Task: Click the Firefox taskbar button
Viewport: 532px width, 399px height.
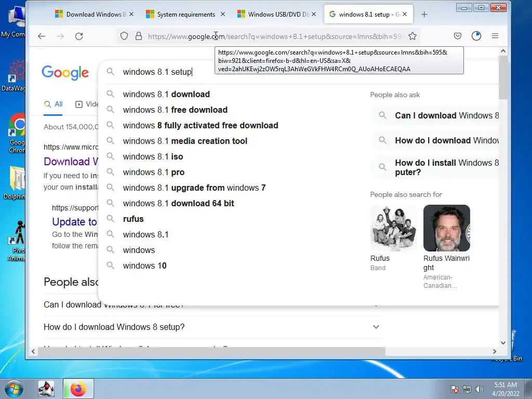Action: (78, 389)
